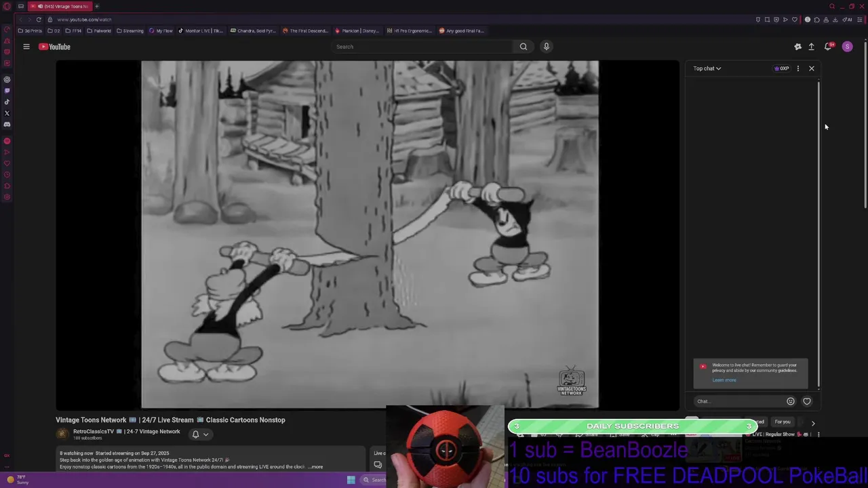Click the YouTube search magnifier button

[523, 47]
